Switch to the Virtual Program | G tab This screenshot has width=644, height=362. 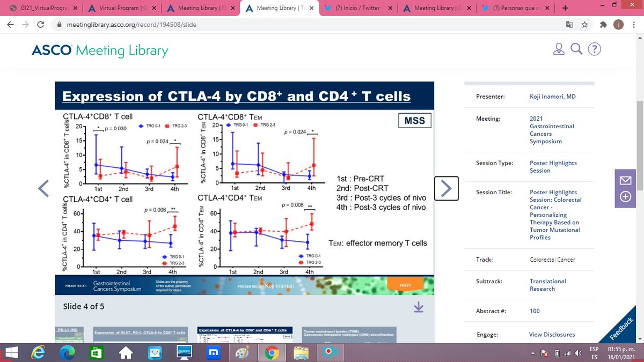(x=123, y=8)
